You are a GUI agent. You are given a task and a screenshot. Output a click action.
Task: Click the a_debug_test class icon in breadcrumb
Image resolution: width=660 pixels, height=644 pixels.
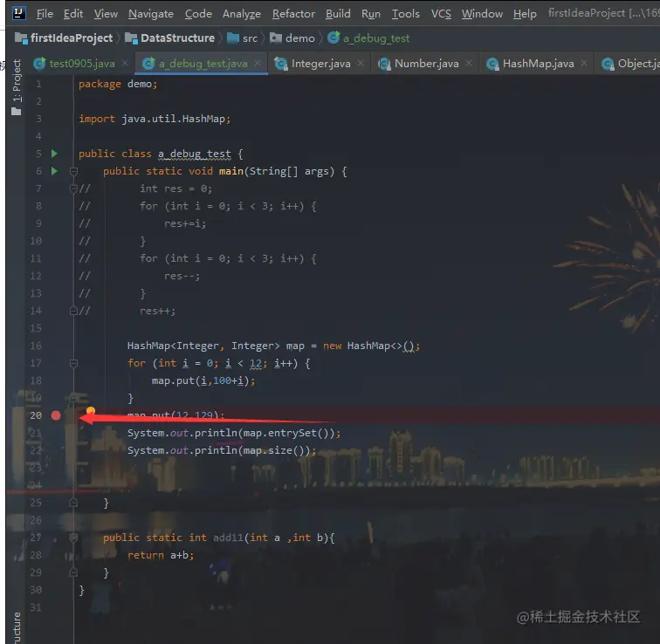pos(333,38)
